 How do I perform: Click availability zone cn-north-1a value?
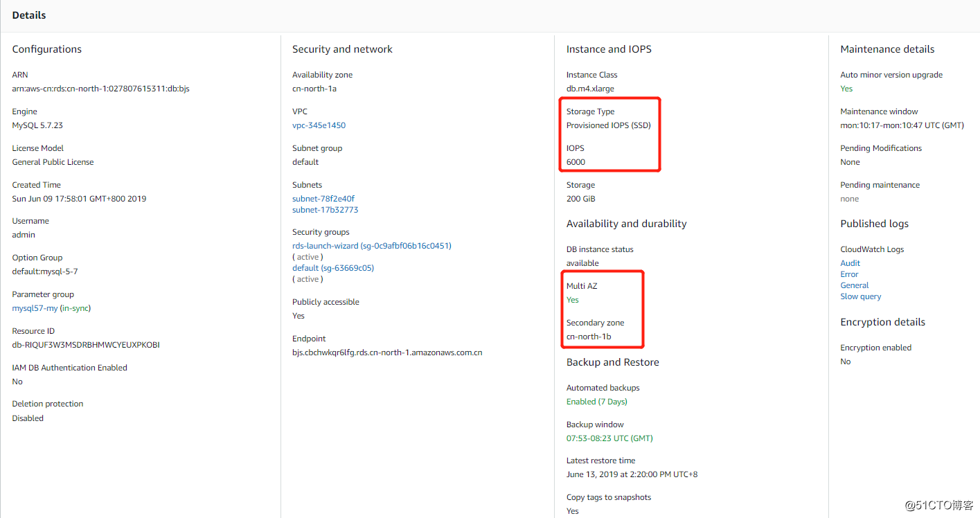[314, 89]
